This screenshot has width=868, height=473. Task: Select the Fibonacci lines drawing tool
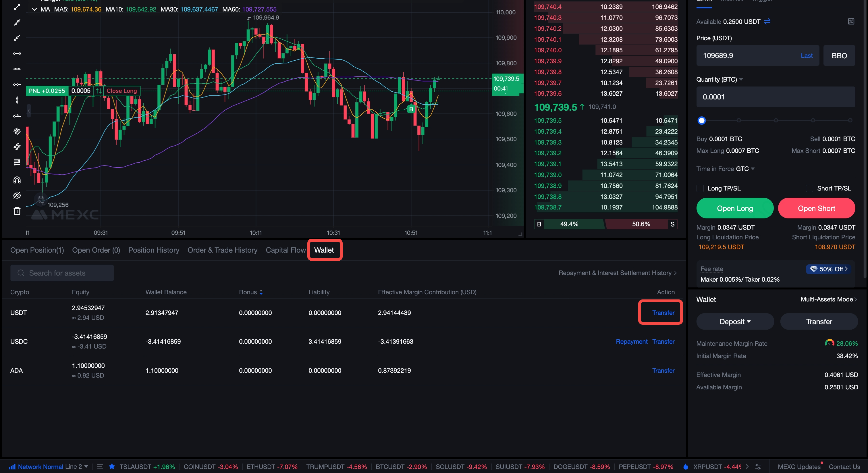pos(17,162)
